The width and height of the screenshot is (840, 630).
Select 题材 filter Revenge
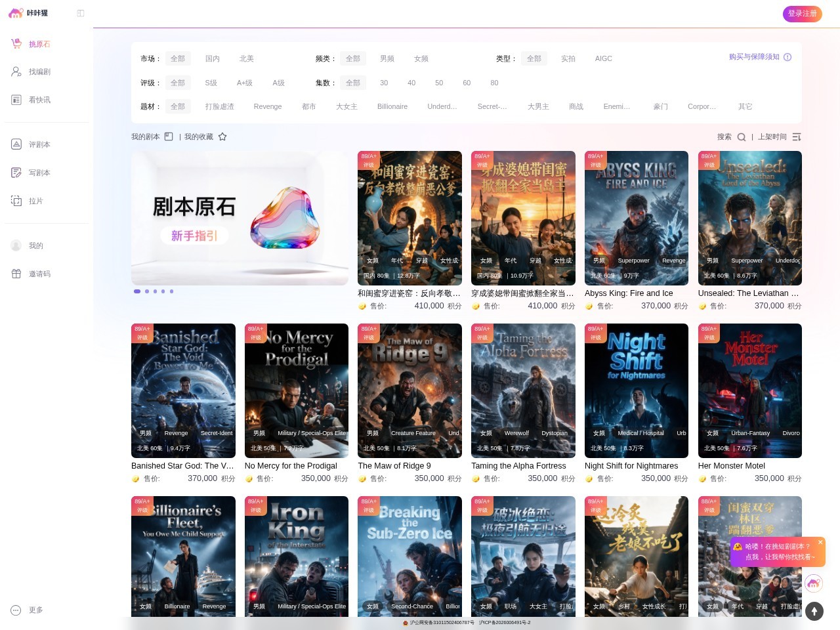(268, 106)
